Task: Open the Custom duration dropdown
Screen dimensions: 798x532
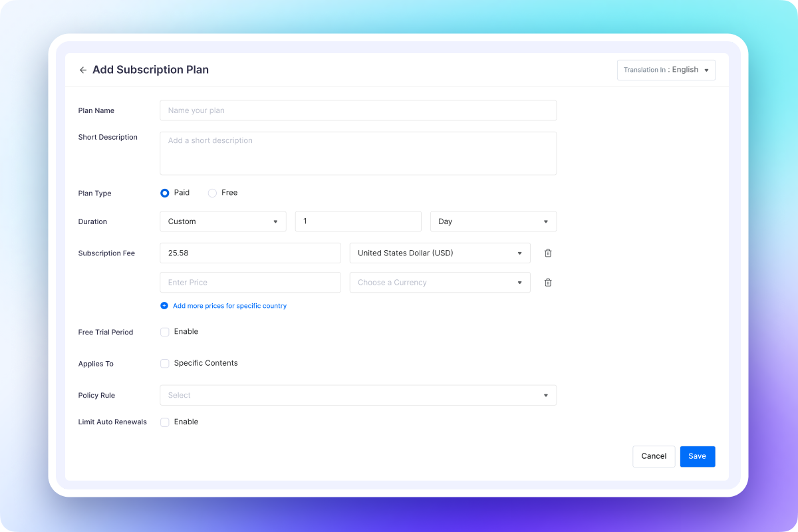Action: [x=223, y=221]
